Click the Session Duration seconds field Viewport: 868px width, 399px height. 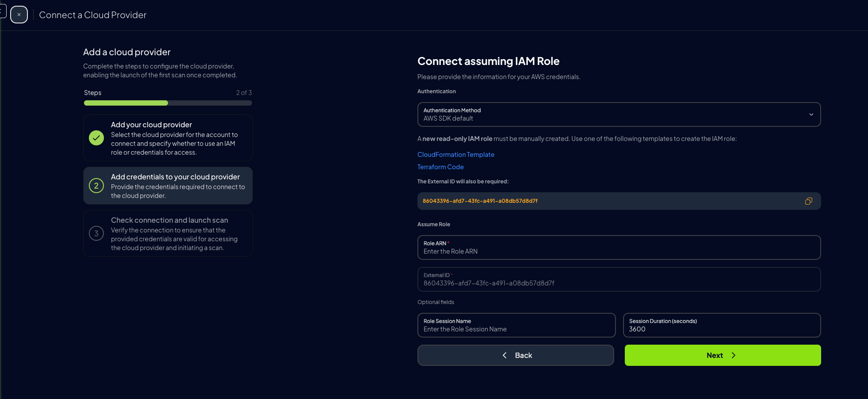click(x=722, y=325)
